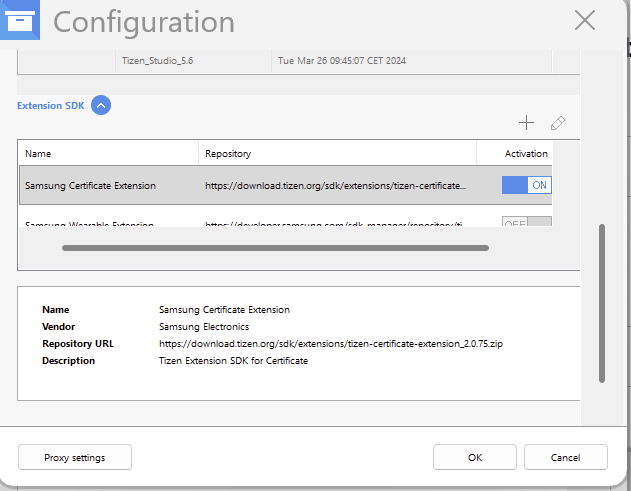The image size is (631, 491).
Task: Click the Extension SDK section label
Action: click(50, 105)
